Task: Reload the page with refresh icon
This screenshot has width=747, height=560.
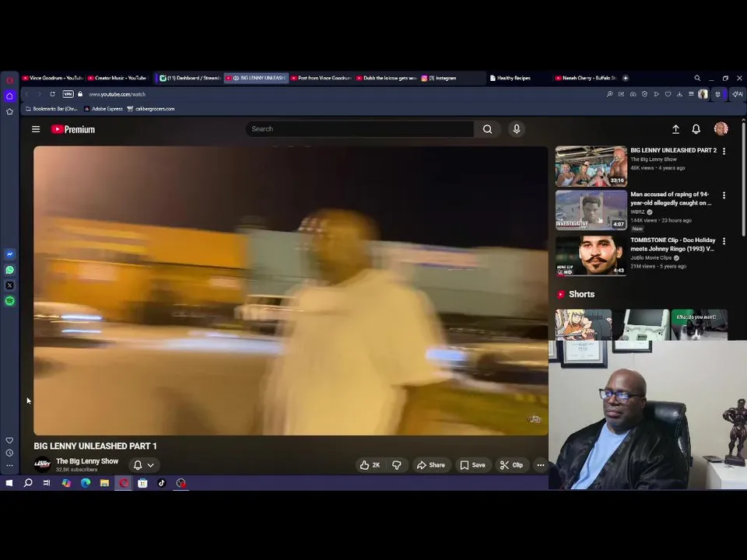Action: (x=52, y=94)
